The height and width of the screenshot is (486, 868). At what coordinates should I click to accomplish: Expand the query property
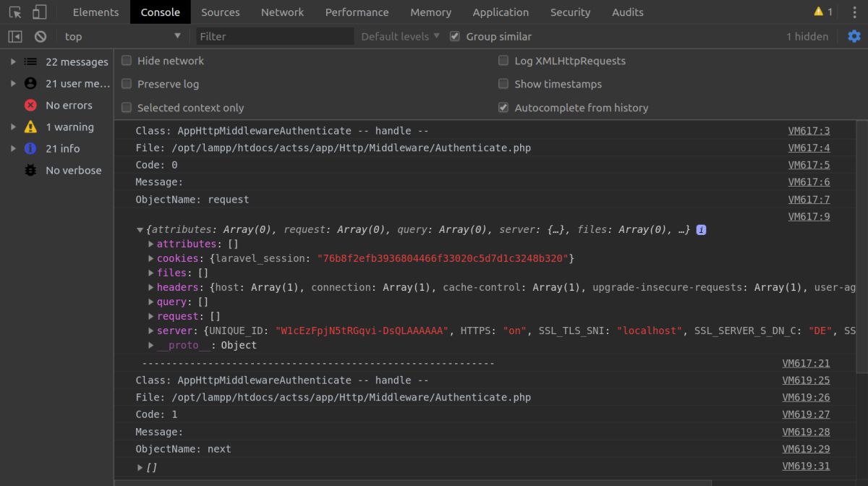click(151, 302)
